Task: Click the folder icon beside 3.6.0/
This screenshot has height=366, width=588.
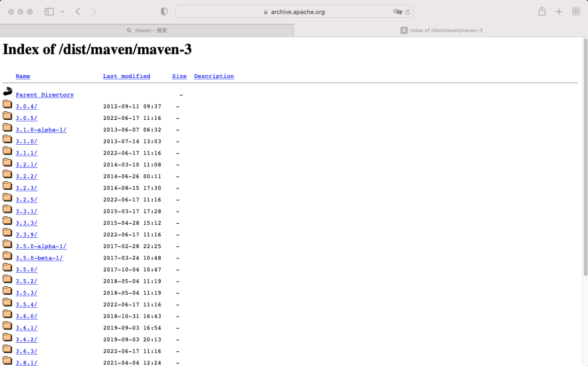Action: coord(7,314)
